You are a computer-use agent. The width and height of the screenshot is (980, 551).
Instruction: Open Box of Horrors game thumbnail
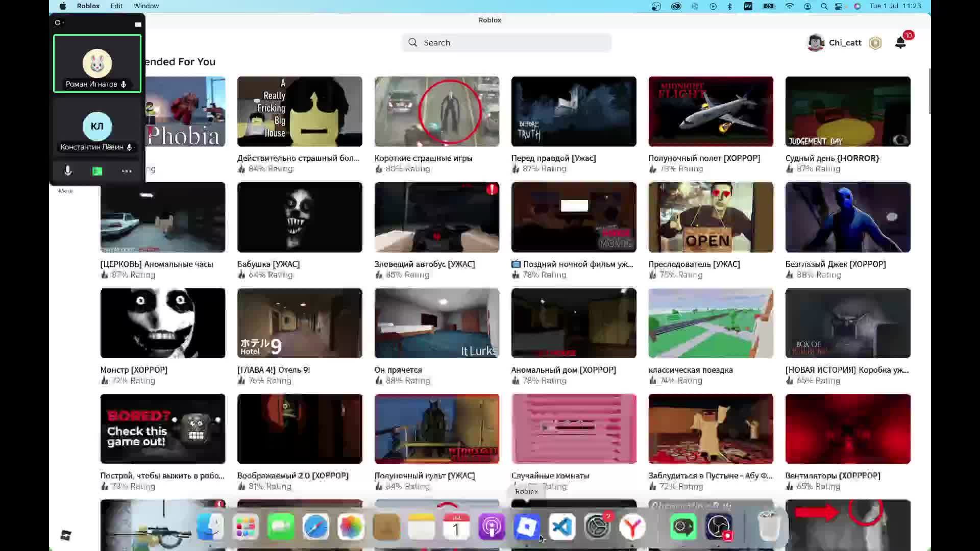point(848,323)
